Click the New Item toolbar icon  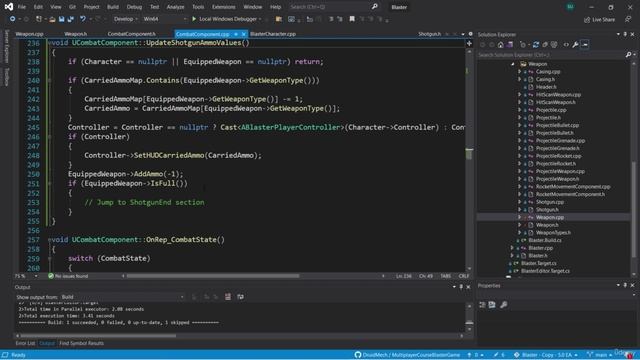point(39,19)
